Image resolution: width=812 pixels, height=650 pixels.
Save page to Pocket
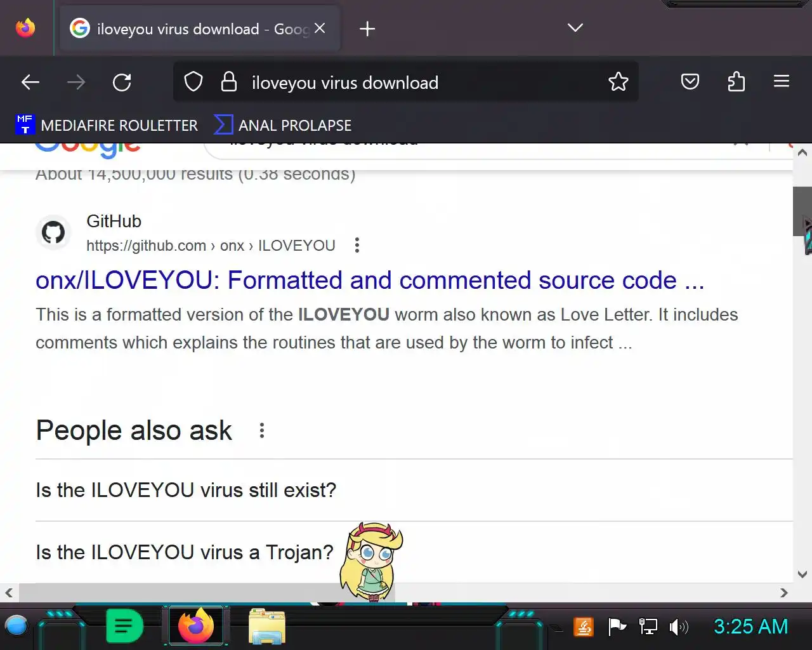coord(690,82)
